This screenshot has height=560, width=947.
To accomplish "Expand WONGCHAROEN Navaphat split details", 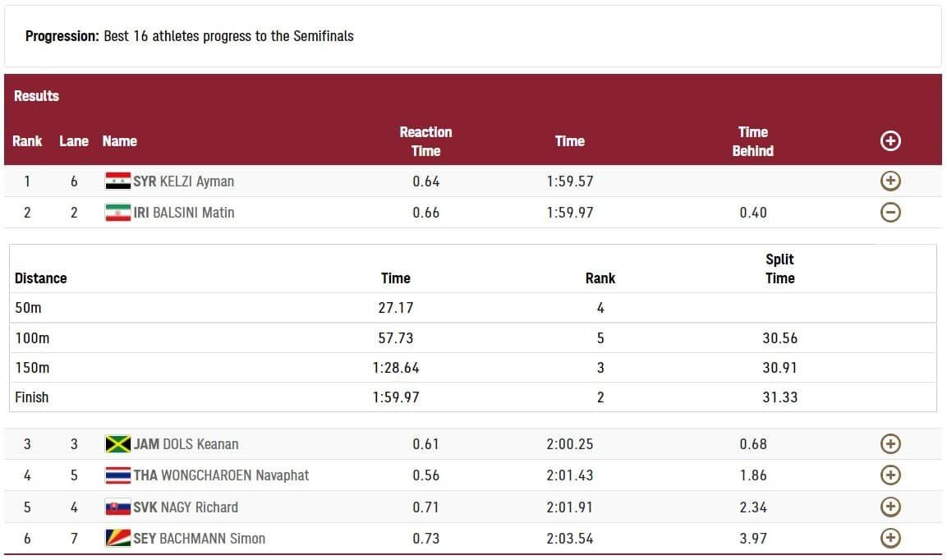I will pyautogui.click(x=890, y=475).
